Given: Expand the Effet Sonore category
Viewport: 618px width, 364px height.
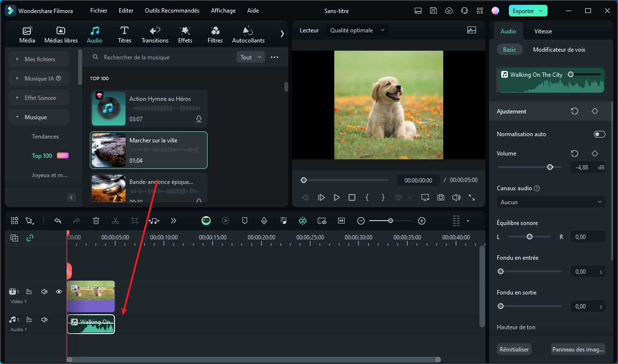Looking at the screenshot, I should (39, 98).
